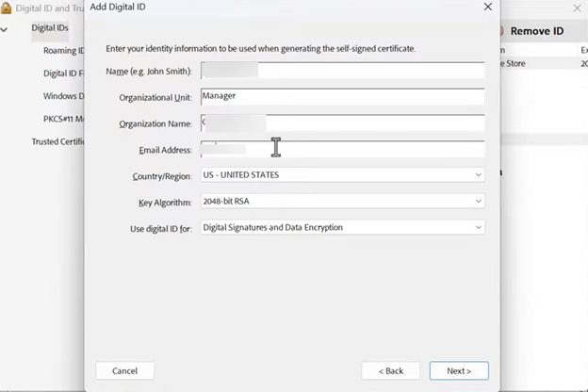Select Digital IDs in the background tree
The image size is (588, 392).
pyautogui.click(x=50, y=28)
